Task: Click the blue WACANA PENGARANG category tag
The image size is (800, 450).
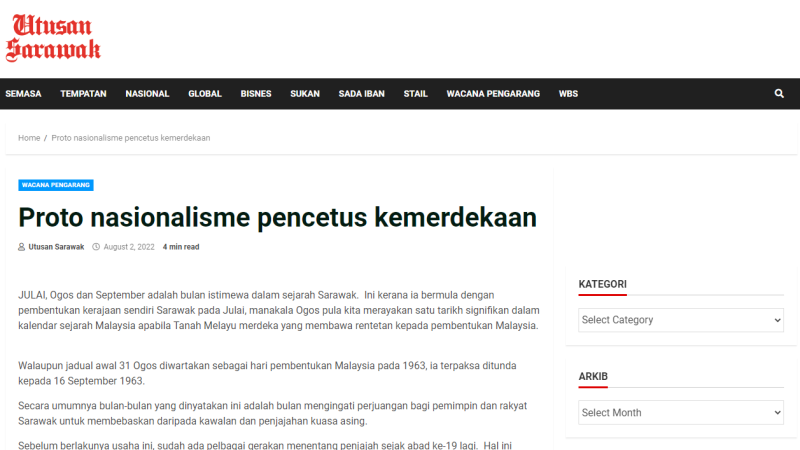Action: (x=56, y=185)
